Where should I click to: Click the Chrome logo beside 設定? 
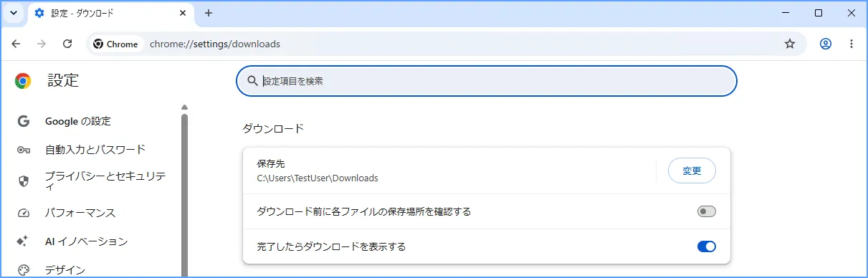[23, 81]
